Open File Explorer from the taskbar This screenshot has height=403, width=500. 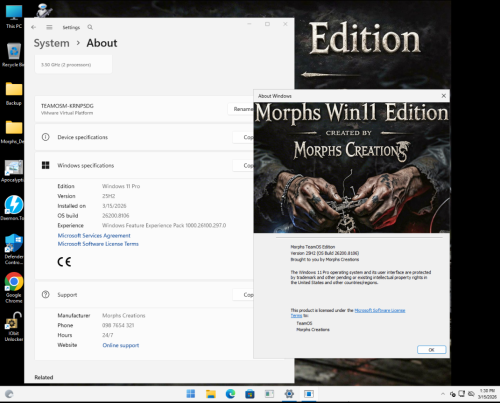coord(211,394)
